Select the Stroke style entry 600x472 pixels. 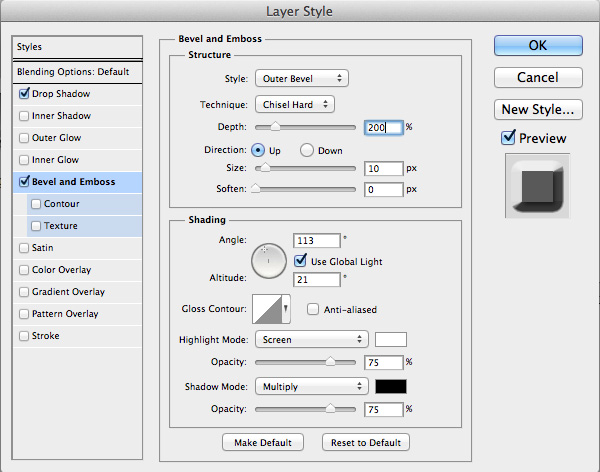46,336
